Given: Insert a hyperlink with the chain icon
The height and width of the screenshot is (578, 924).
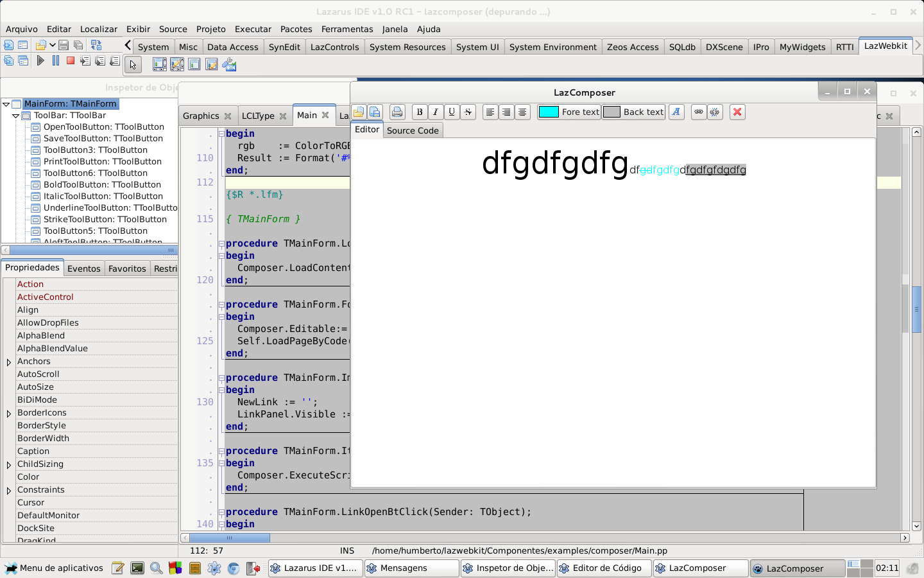Looking at the screenshot, I should (x=698, y=112).
